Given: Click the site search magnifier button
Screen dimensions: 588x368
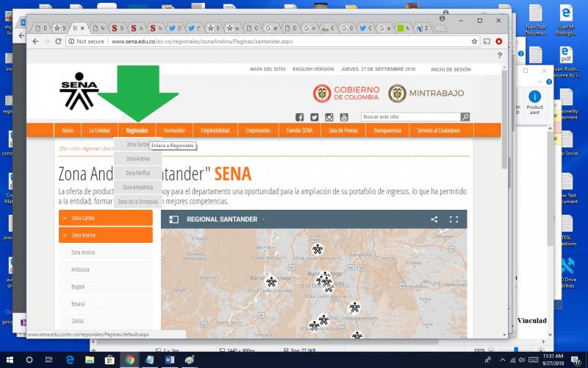Looking at the screenshot, I should (465, 117).
